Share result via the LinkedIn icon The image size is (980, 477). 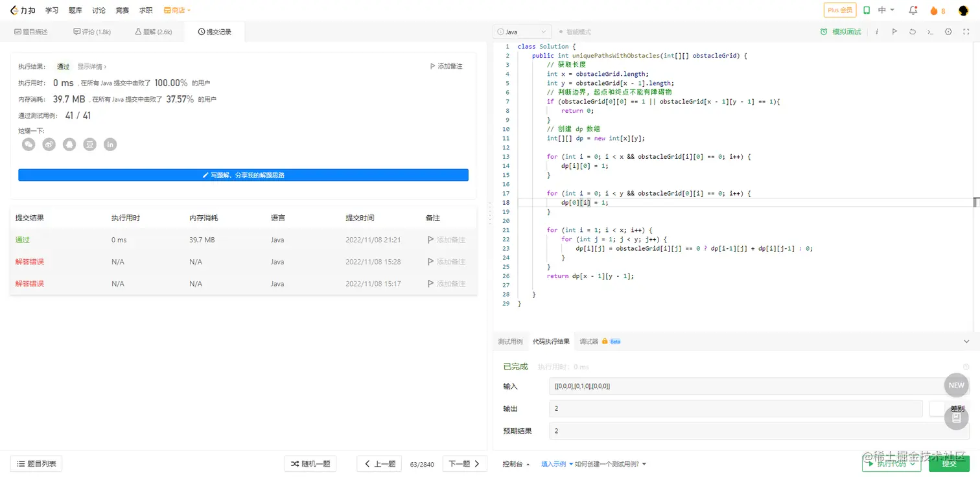point(110,145)
